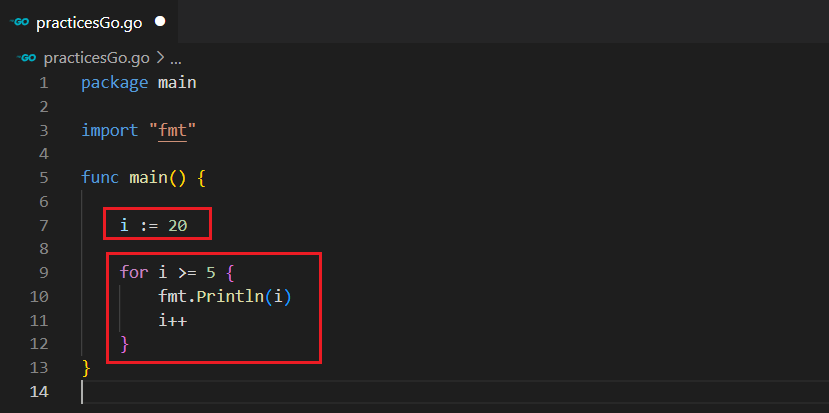
Task: Select line number 1 in the gutter
Action: 43,82
